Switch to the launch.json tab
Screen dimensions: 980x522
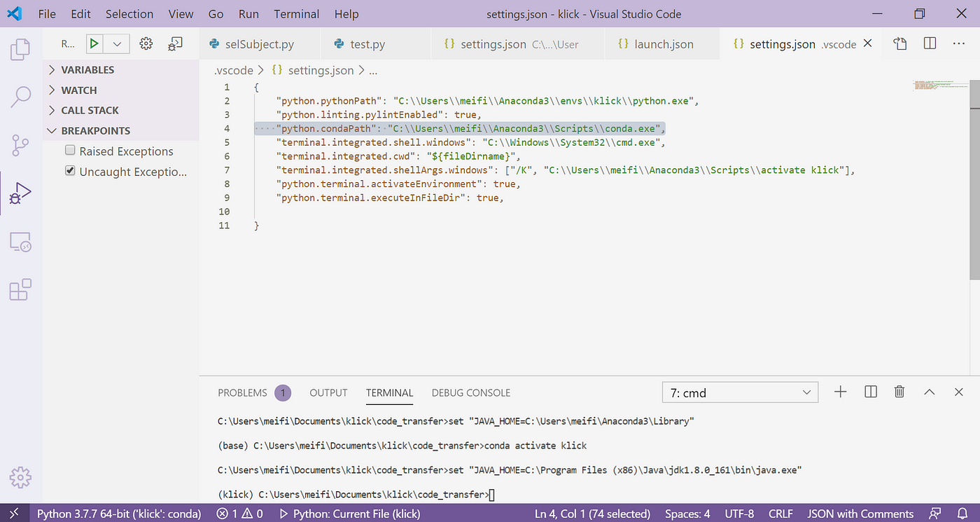664,44
